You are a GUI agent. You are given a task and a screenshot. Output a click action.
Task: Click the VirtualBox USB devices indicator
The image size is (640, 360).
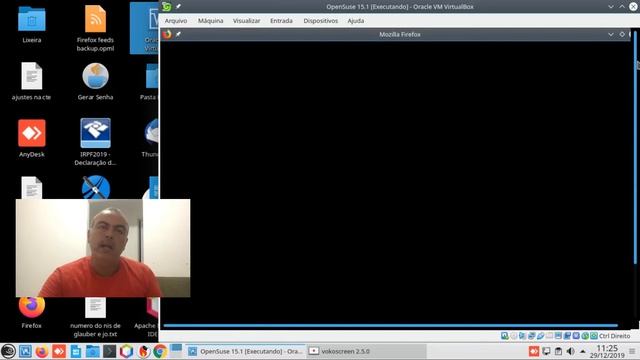tap(540, 336)
